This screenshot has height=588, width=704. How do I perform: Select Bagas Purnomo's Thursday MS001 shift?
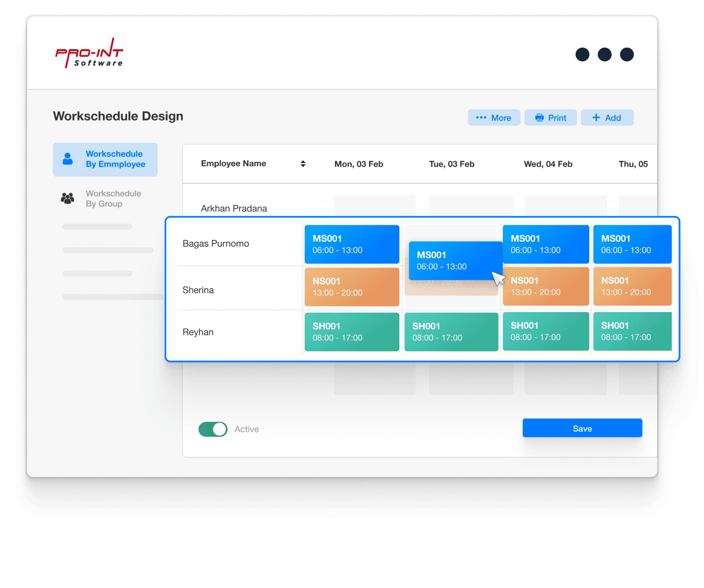click(632, 244)
